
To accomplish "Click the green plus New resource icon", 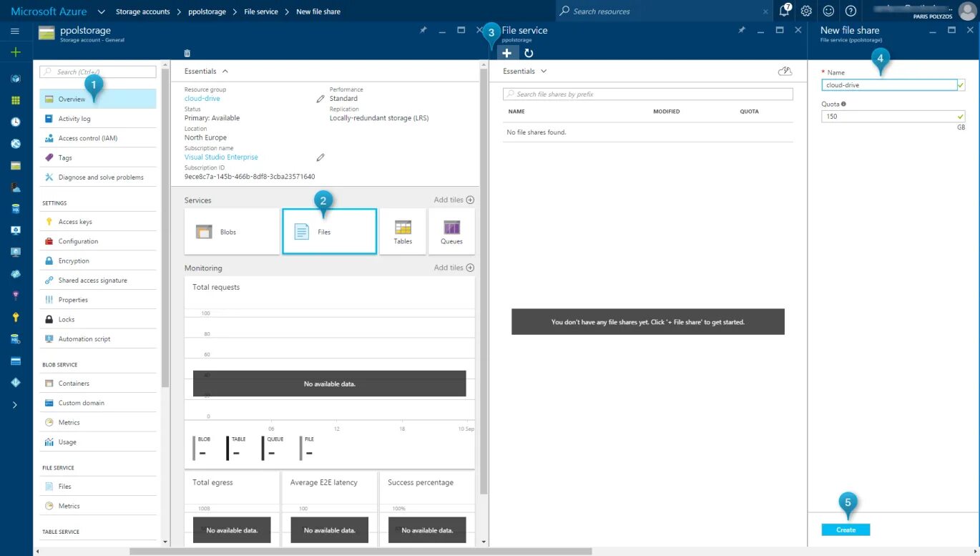I will pos(15,52).
